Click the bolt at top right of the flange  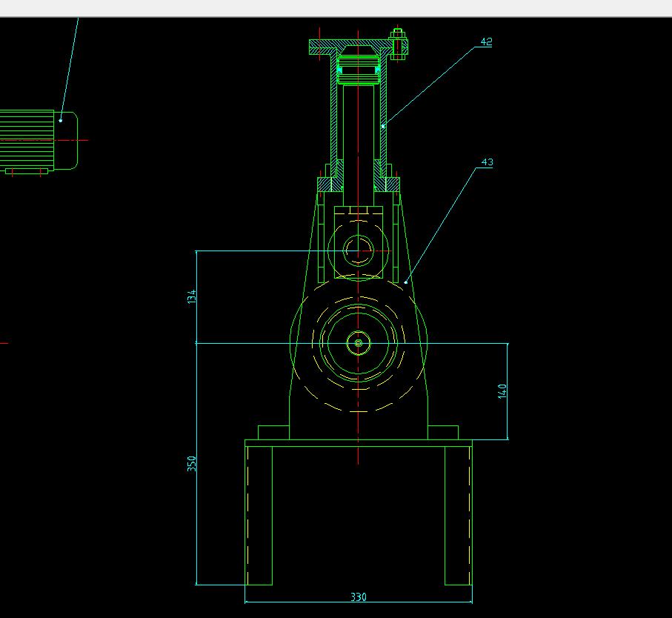(x=398, y=44)
